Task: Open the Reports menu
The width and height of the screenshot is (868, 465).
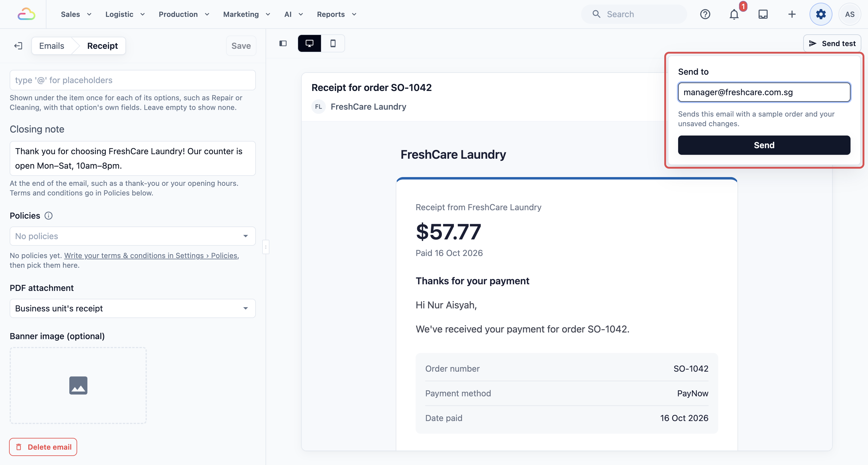Action: coord(336,14)
